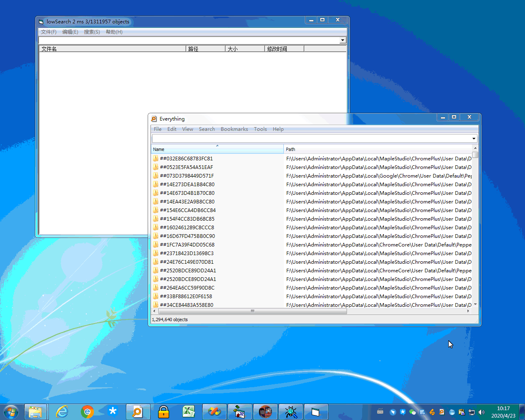Click the Everything vertical scrollbar thumb
Viewport: 525px width, 420px height.
tap(475, 155)
